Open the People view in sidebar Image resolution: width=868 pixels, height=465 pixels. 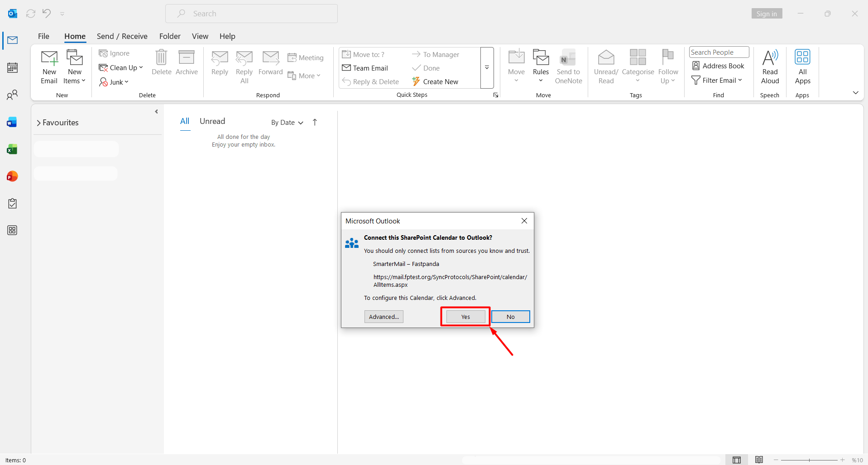coord(13,95)
